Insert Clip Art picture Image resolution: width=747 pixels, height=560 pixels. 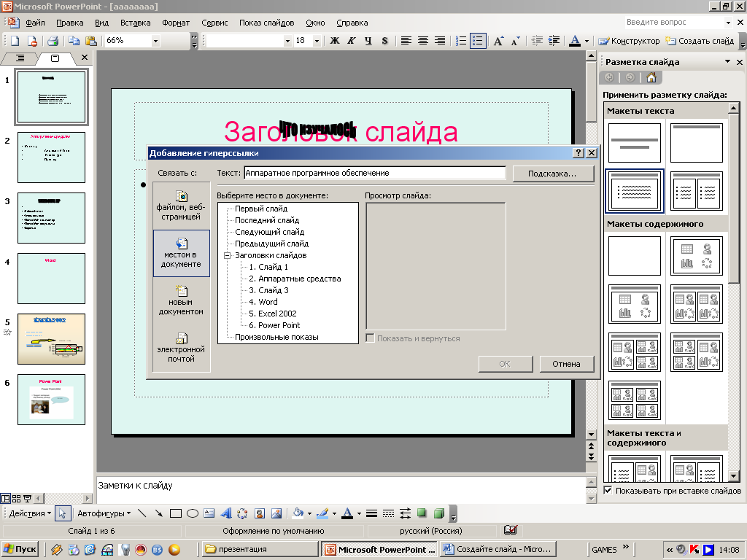[260, 513]
